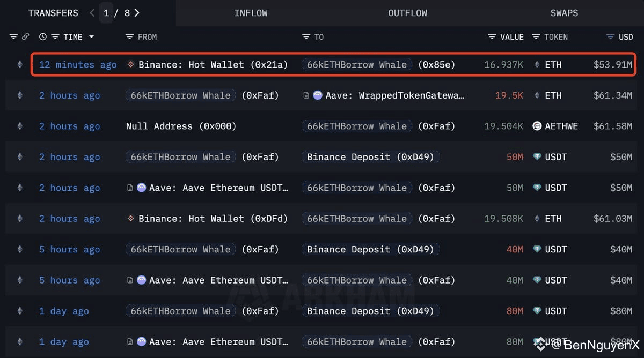Open Binance: Hot Wallet (0x21a) address
This screenshot has width=644, height=358.
(213, 65)
